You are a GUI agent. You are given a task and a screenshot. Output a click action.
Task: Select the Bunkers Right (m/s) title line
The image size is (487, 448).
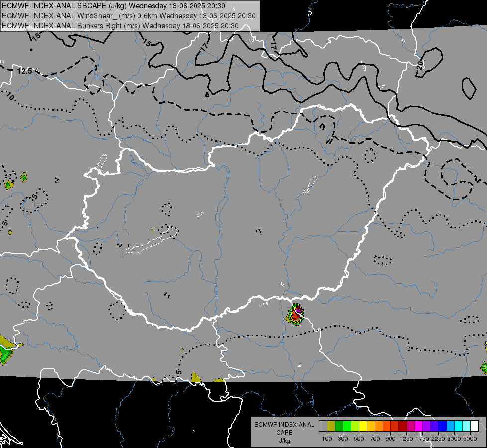(x=120, y=26)
